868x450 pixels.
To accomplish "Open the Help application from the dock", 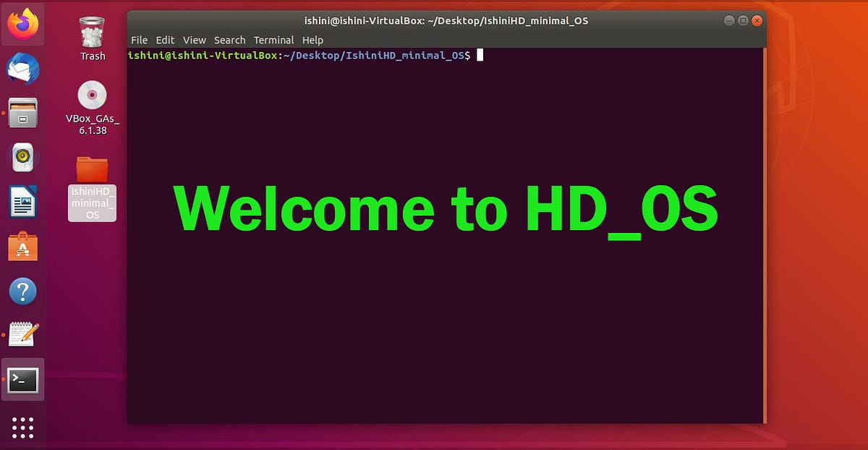I will (22, 291).
